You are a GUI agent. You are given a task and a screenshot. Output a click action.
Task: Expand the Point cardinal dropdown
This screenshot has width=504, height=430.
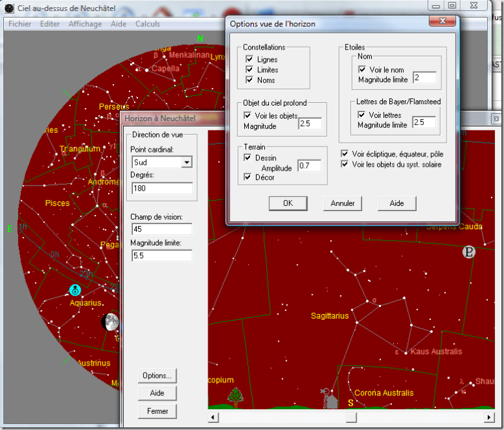tap(186, 162)
